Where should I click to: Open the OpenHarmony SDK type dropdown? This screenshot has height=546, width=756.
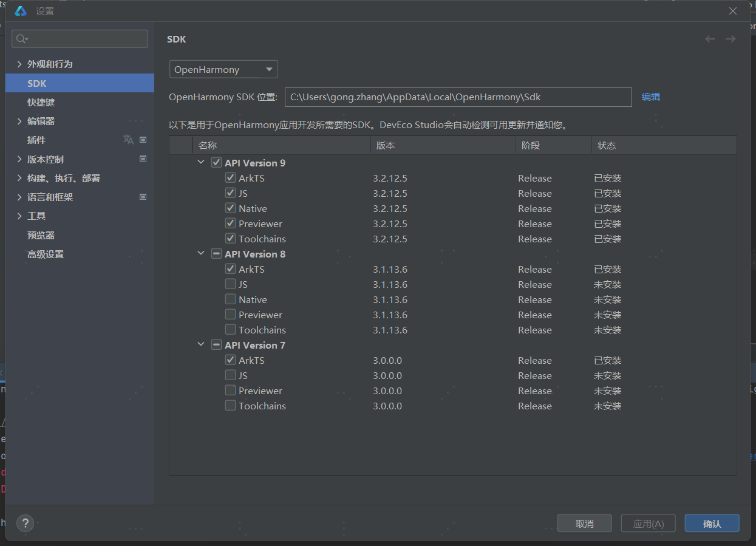click(223, 69)
